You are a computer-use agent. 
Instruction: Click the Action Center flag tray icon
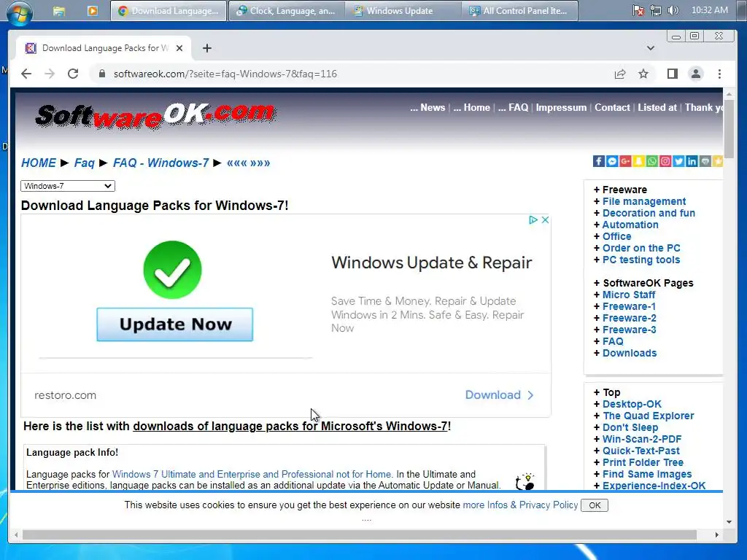pos(638,10)
